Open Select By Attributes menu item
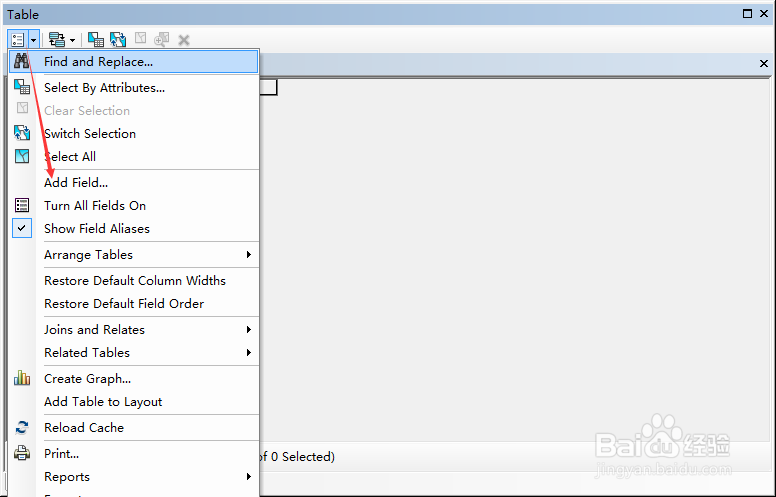The width and height of the screenshot is (776, 497). 134,88
